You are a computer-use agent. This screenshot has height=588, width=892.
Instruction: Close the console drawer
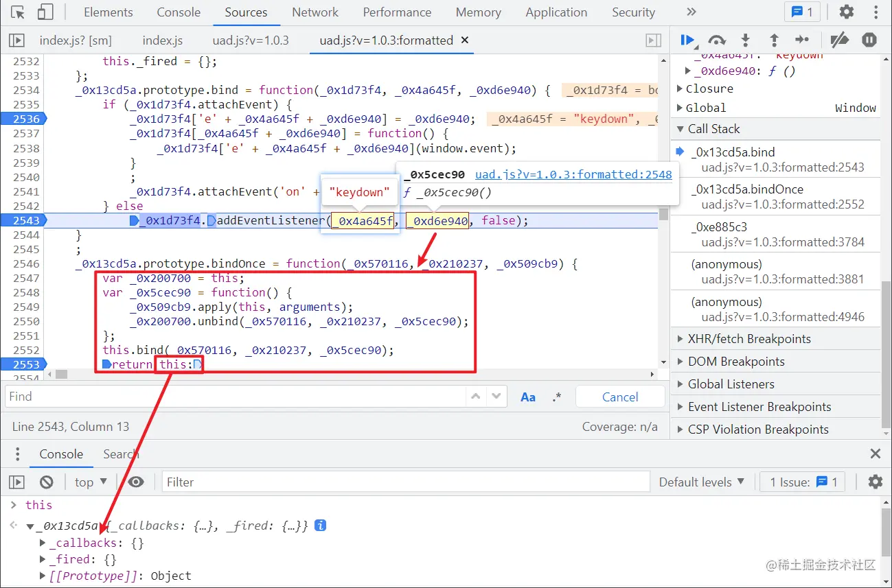[876, 454]
